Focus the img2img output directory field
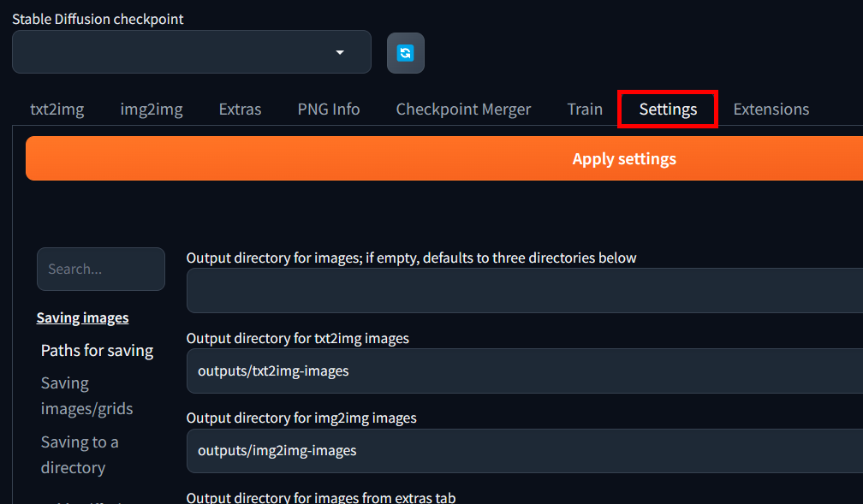Viewport: 863px width, 504px height. point(524,450)
